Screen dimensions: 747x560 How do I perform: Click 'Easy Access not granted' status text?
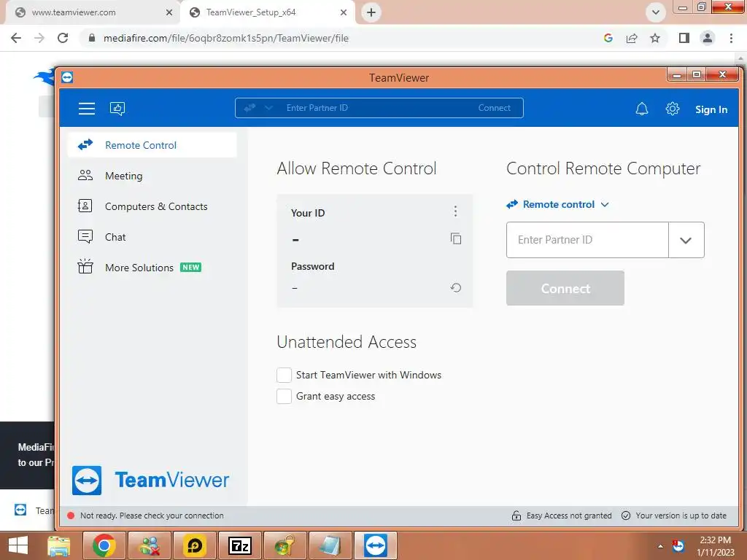[569, 516]
